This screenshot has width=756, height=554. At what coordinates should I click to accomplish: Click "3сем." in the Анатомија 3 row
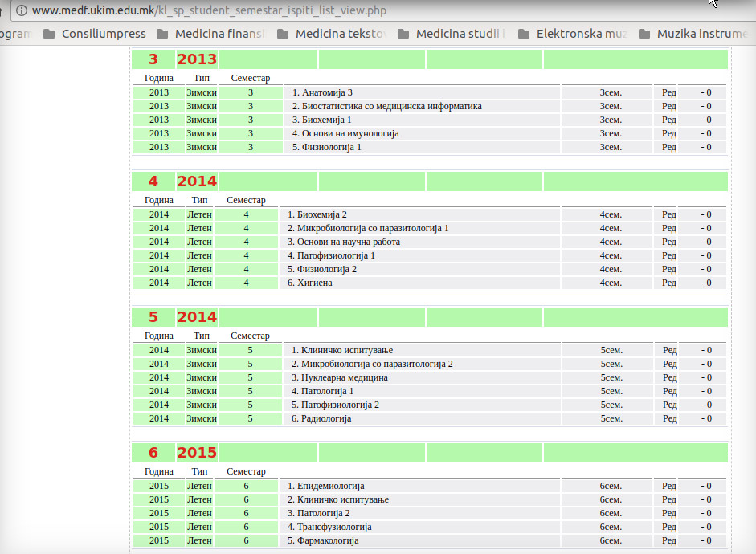[x=611, y=92]
